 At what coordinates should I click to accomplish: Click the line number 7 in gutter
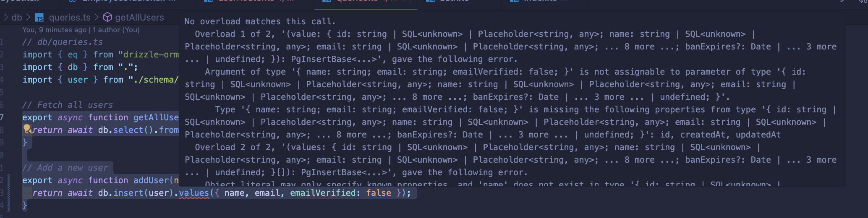(2, 117)
